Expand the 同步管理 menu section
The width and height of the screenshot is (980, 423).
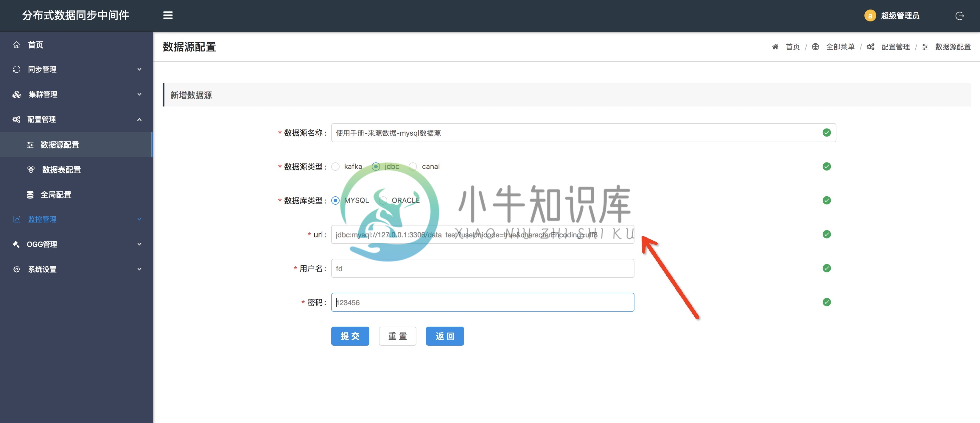[x=75, y=69]
